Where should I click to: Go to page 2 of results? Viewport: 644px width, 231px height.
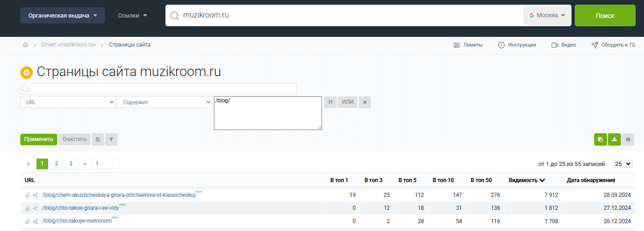coord(56,164)
